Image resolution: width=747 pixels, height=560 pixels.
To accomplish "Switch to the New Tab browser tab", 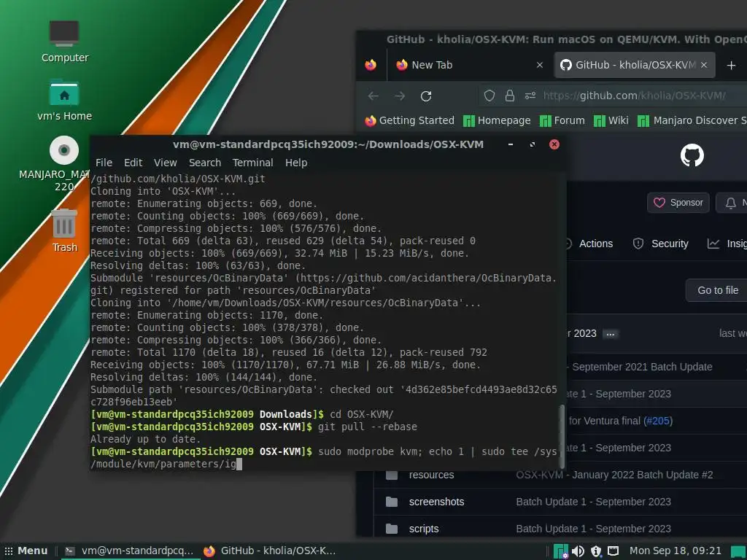I will [470, 65].
